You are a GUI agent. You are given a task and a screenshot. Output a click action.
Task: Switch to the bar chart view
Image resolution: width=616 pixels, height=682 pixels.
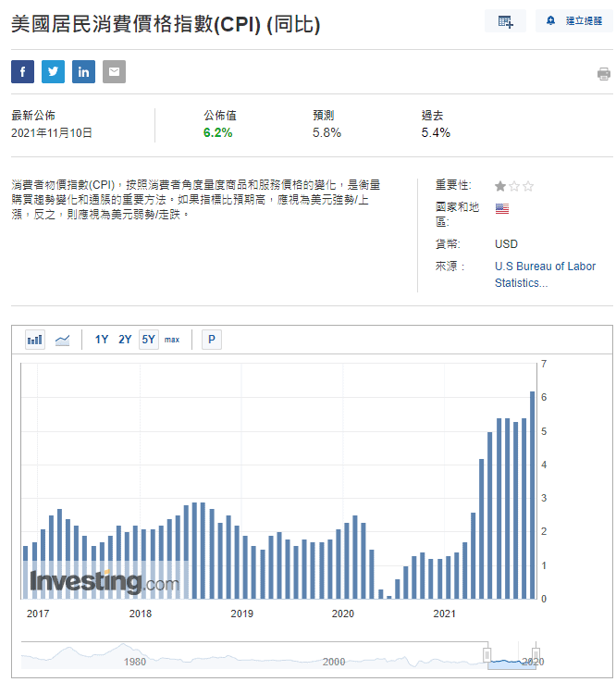tap(35, 340)
